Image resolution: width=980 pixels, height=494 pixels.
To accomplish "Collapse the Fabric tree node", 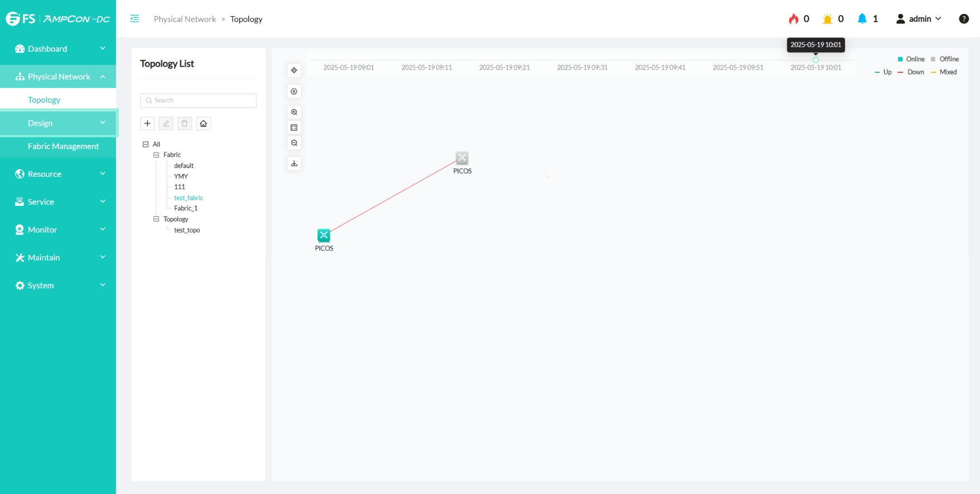I will (x=156, y=155).
